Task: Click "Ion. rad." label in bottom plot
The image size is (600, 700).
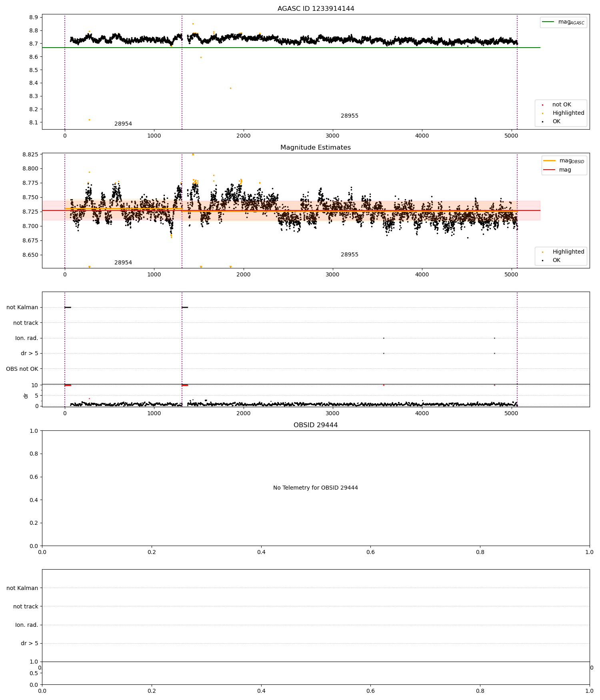Action: pyautogui.click(x=27, y=625)
